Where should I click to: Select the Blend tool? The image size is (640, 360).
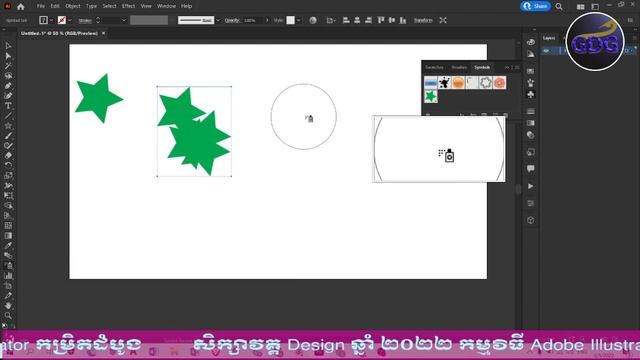click(x=8, y=256)
